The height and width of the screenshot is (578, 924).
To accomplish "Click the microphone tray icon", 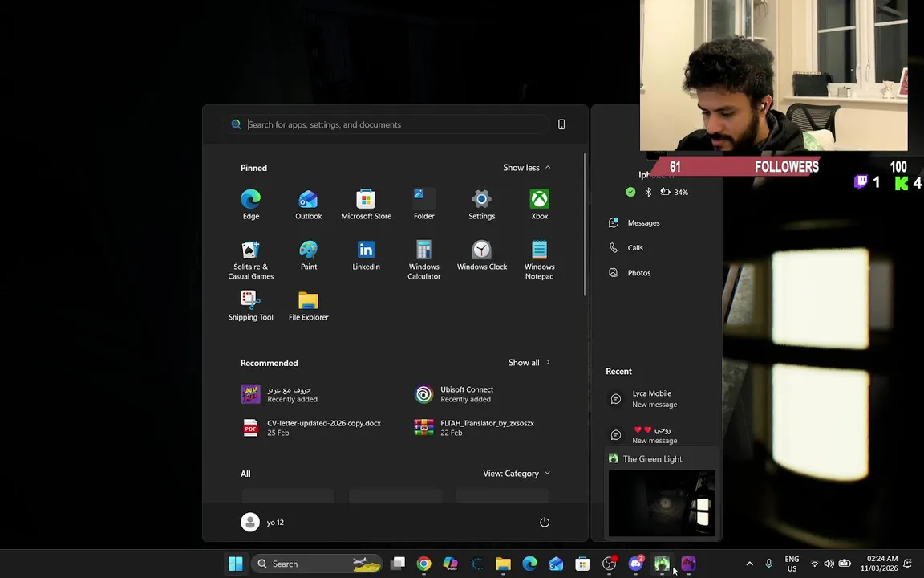I will coord(768,564).
